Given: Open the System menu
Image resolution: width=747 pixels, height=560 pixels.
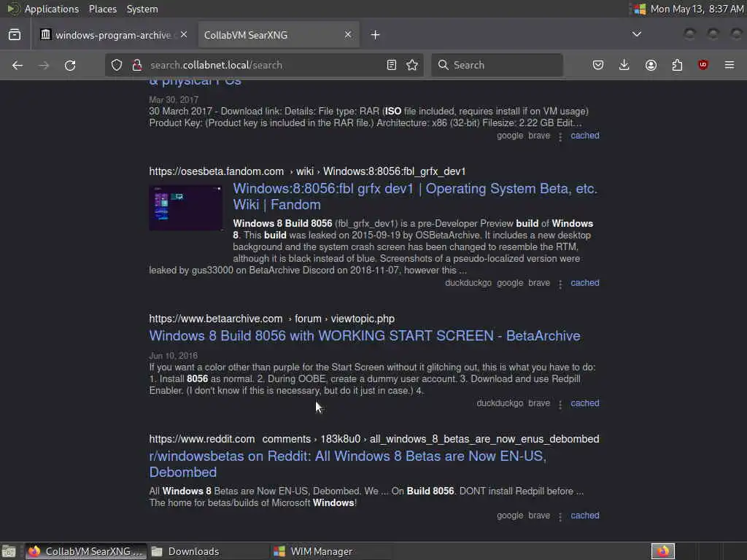Looking at the screenshot, I should (142, 9).
